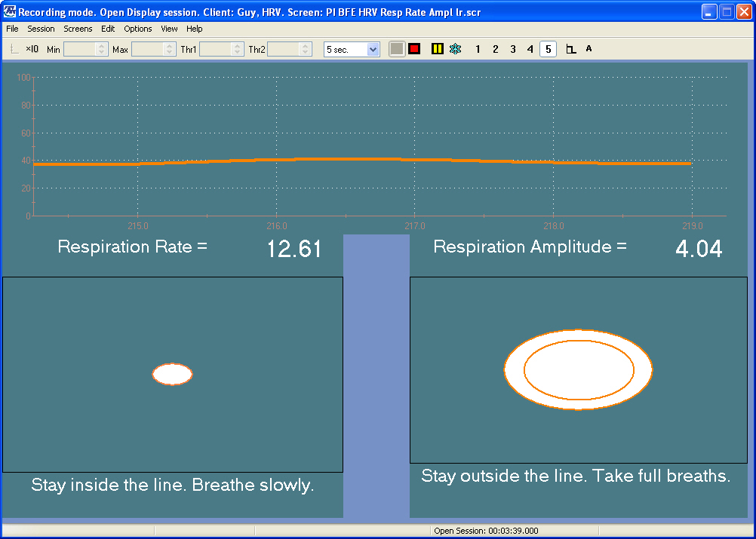Click the red stop recording button
This screenshot has height=539, width=756.
(x=414, y=49)
